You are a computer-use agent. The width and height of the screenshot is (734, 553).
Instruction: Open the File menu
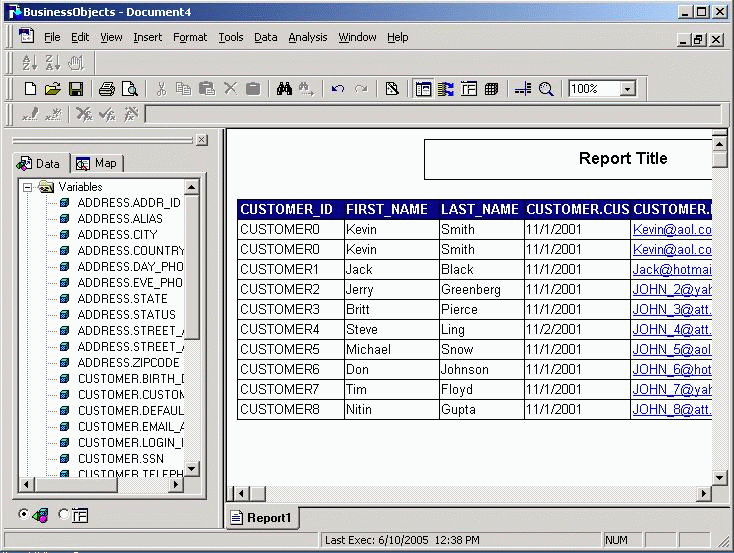tap(52, 37)
